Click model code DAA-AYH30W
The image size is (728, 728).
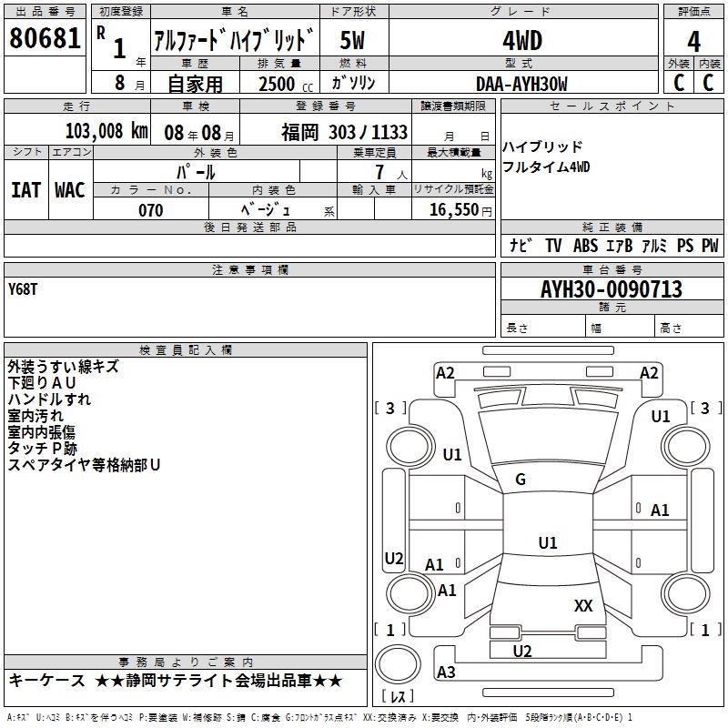[x=521, y=84]
